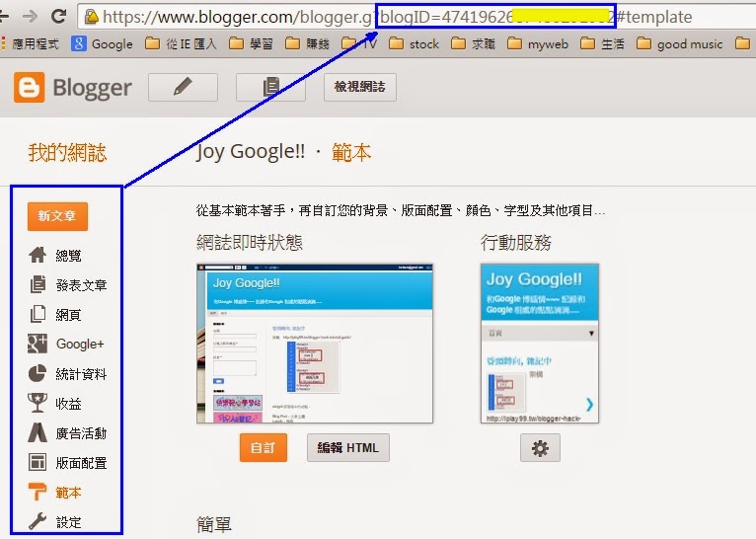
Task: Open Google+ in the sidebar
Action: click(66, 344)
